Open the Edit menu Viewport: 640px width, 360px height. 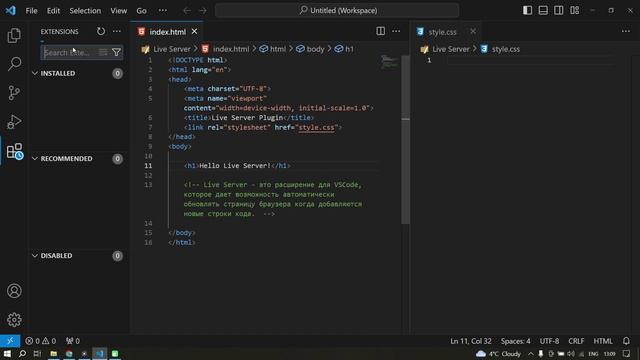coord(53,11)
